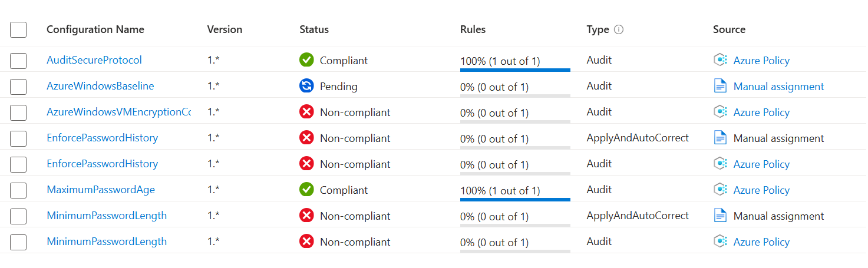Click the Type column info icon
Screen dimensions: 868x268
point(619,29)
